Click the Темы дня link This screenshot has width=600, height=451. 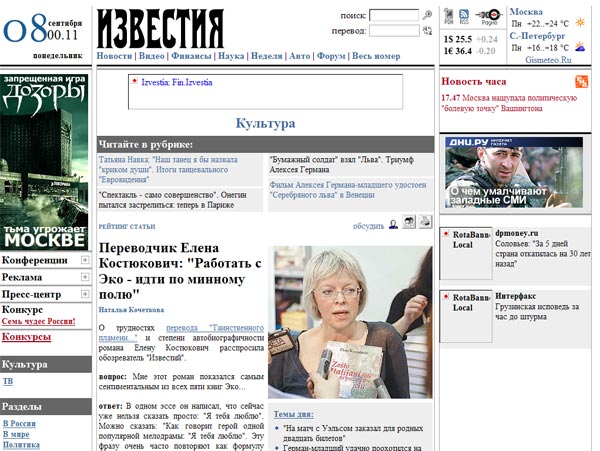[293, 414]
